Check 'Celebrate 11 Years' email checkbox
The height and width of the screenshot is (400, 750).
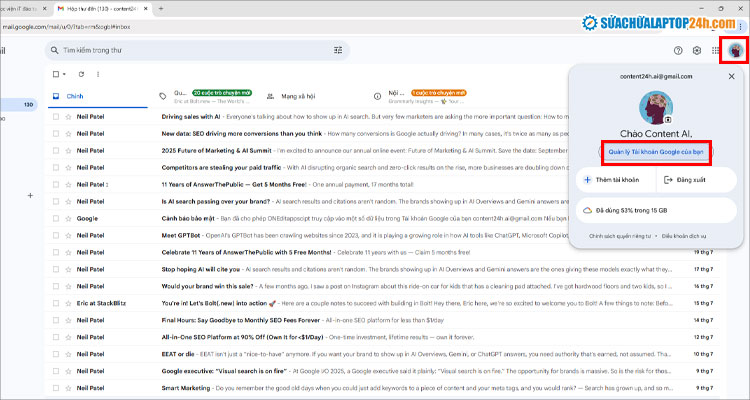[x=56, y=252]
